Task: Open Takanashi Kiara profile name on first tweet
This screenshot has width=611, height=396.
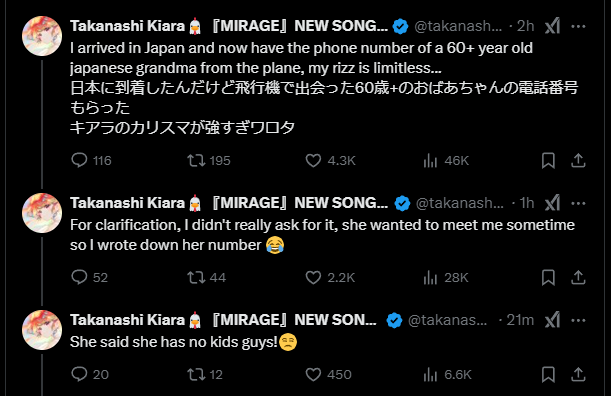Action: coord(127,26)
